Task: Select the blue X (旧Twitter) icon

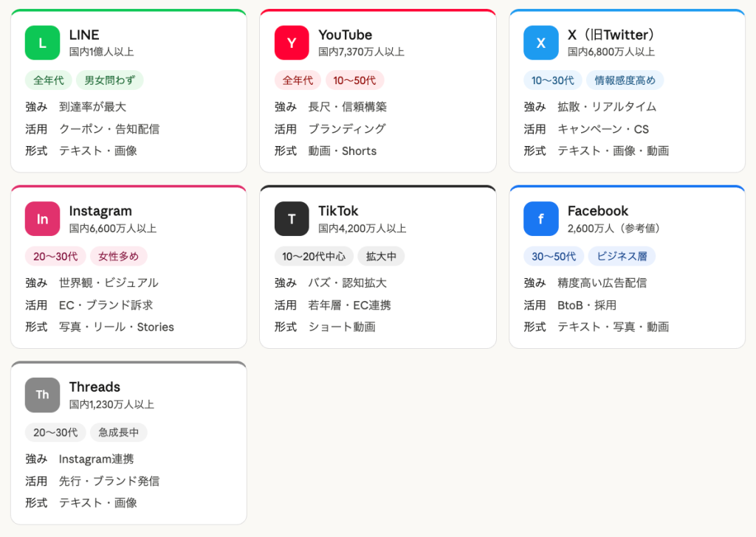Action: (541, 43)
